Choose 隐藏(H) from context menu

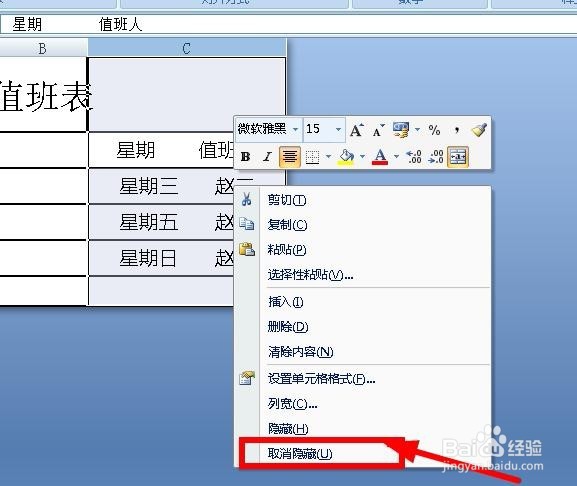(362, 429)
